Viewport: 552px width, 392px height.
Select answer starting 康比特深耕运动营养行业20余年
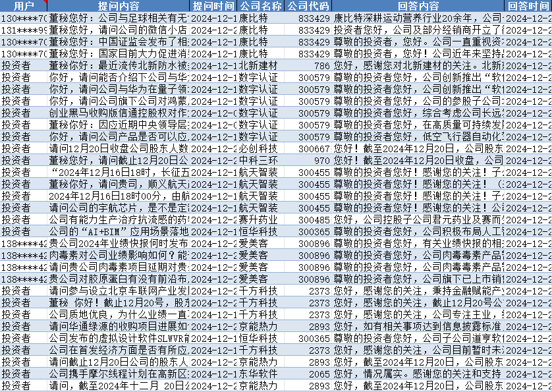click(418, 18)
